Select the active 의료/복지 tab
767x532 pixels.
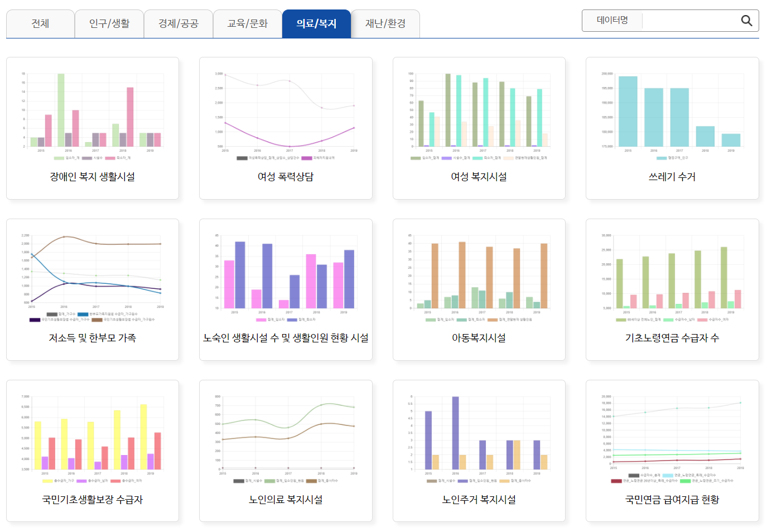tap(316, 23)
